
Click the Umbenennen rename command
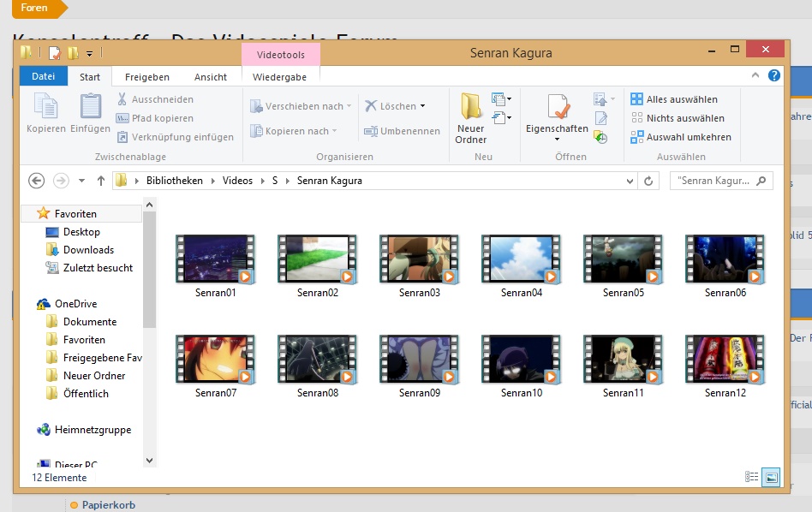pos(402,131)
